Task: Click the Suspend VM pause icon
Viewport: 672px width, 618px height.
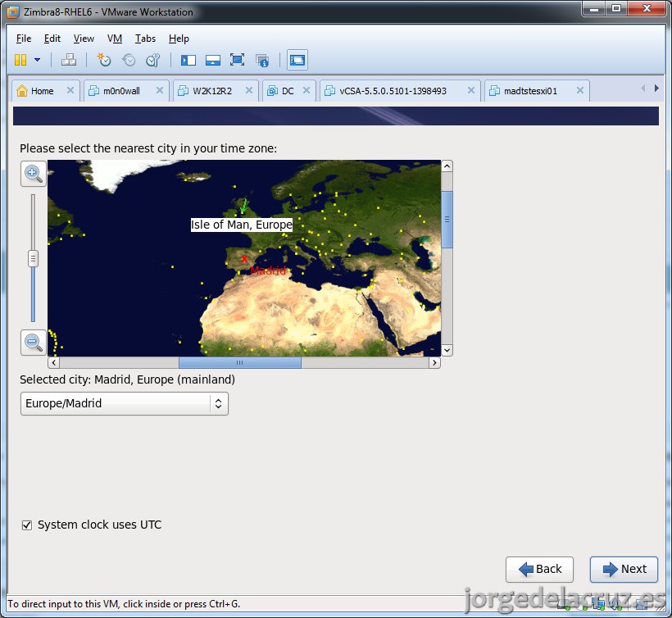Action: click(x=20, y=60)
